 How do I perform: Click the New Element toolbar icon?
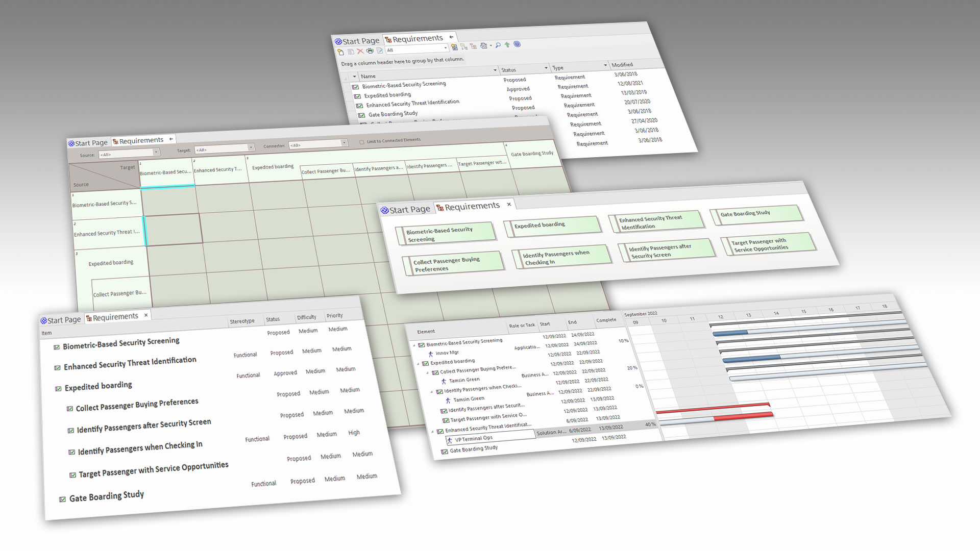pyautogui.click(x=341, y=52)
